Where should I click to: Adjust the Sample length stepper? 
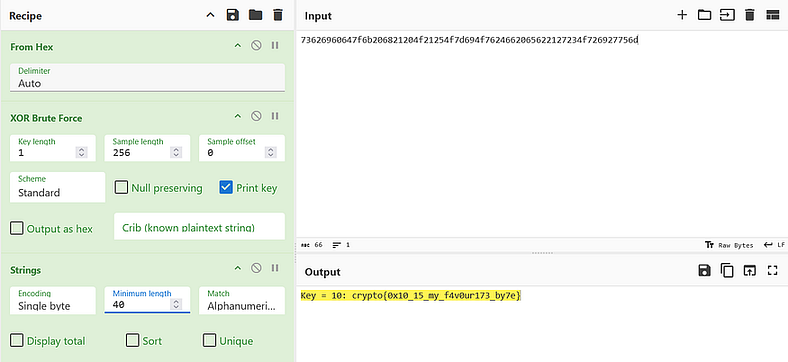(x=176, y=152)
